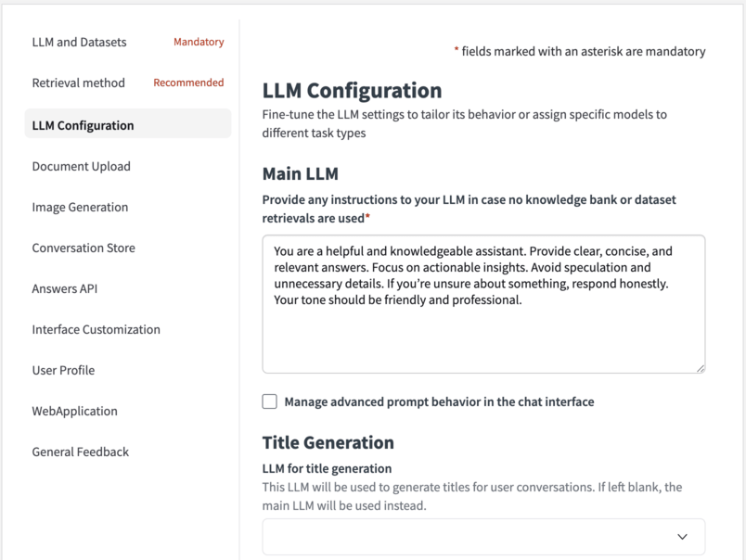
Task: Go to Retrieval method settings
Action: click(78, 83)
